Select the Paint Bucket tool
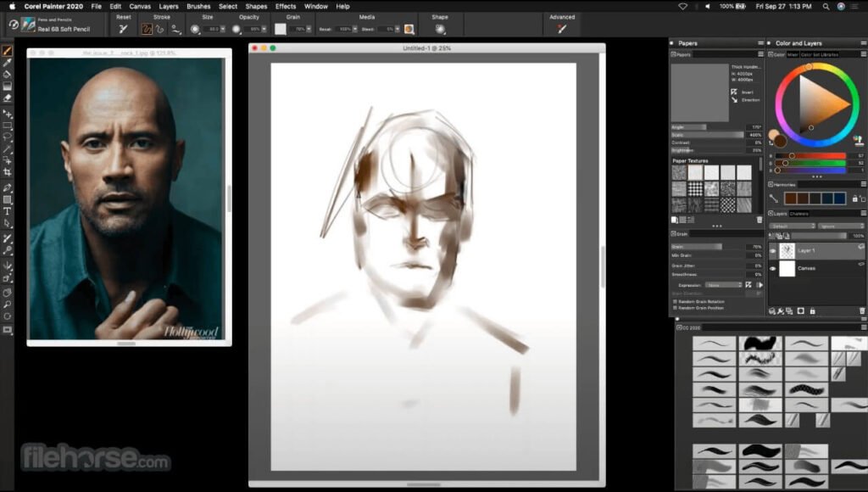868x492 pixels. (x=7, y=75)
